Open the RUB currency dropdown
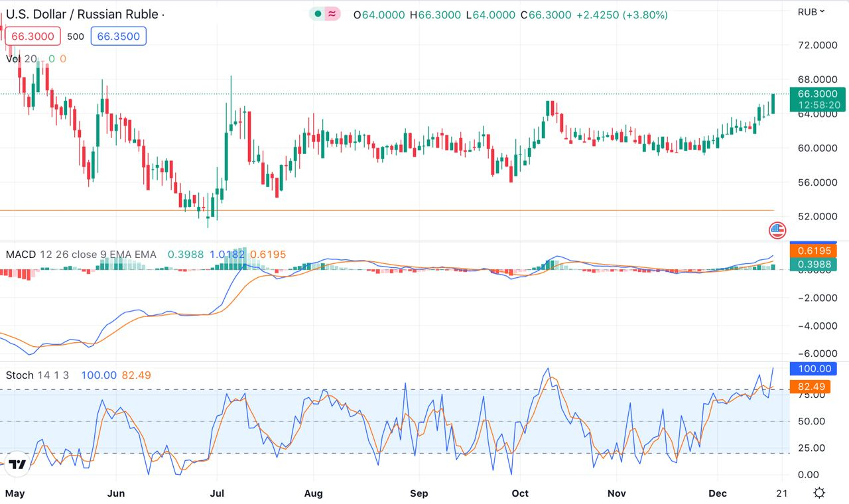 click(x=811, y=12)
